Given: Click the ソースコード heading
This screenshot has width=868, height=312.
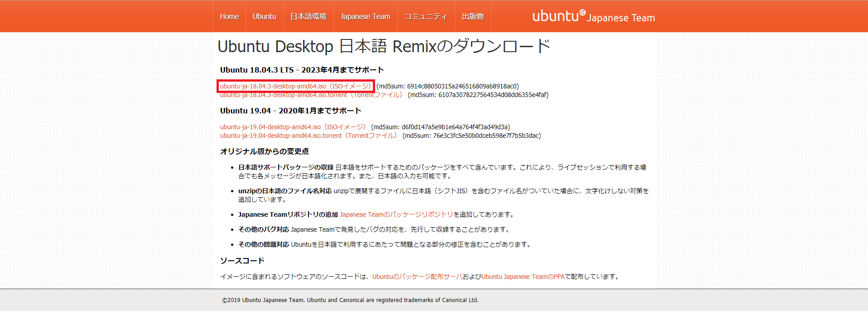Looking at the screenshot, I should click(x=242, y=261).
